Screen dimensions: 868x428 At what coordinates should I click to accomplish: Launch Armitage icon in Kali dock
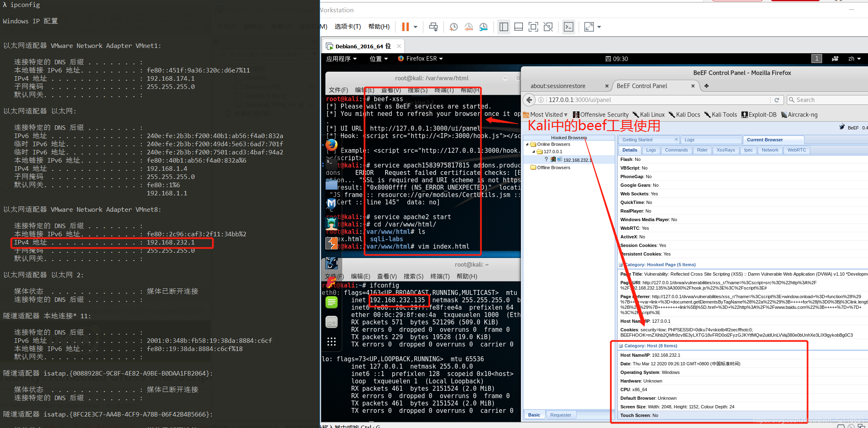click(x=331, y=223)
